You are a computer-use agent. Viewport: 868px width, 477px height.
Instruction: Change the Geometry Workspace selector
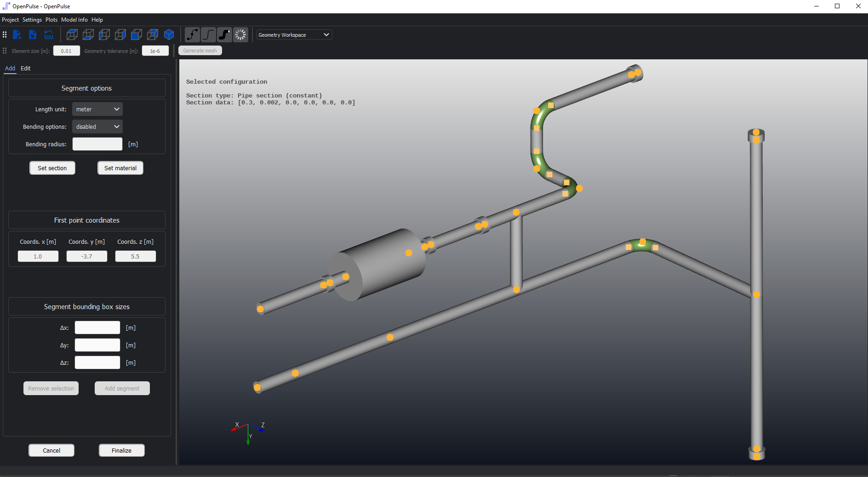click(294, 34)
